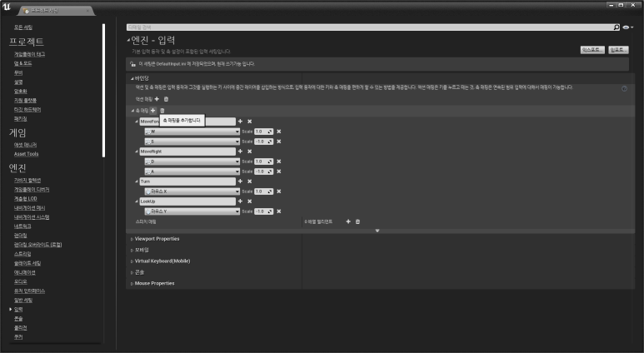Remove the 마우스 X binding
This screenshot has width=644, height=353.
279,191
